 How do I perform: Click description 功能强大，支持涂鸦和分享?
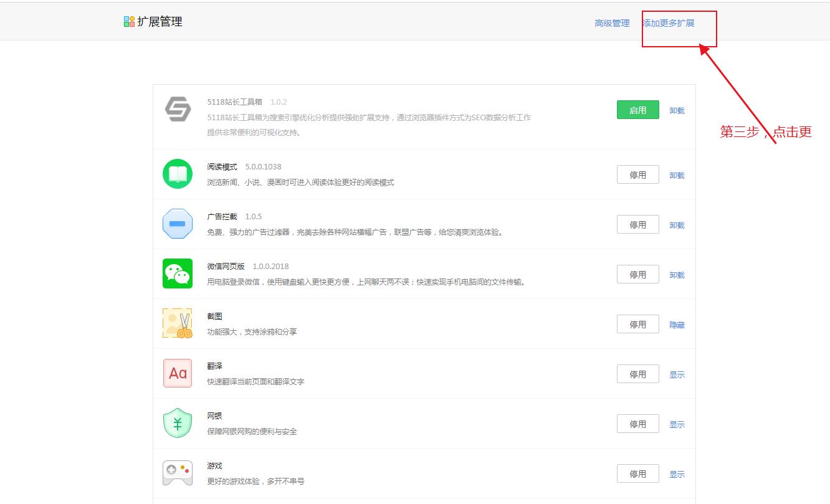[x=252, y=331]
